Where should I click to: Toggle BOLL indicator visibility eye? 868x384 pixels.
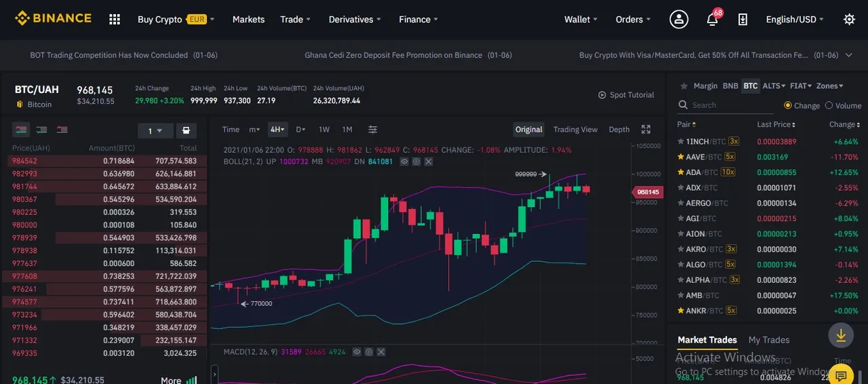404,161
